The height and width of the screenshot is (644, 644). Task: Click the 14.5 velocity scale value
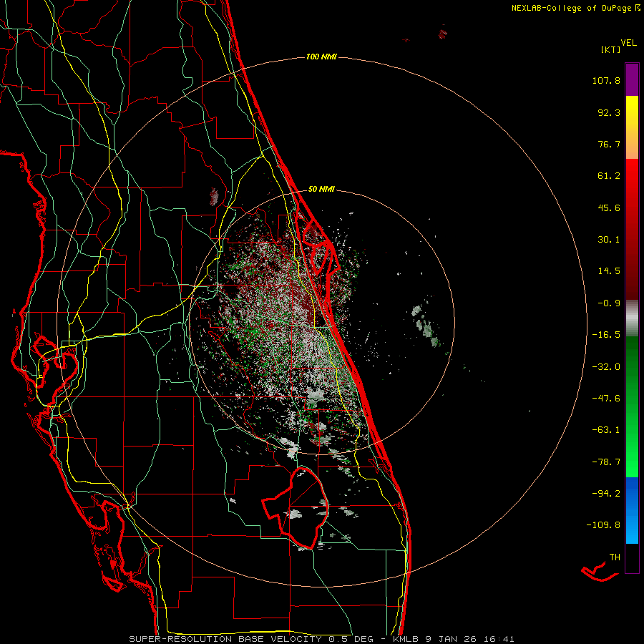click(609, 271)
